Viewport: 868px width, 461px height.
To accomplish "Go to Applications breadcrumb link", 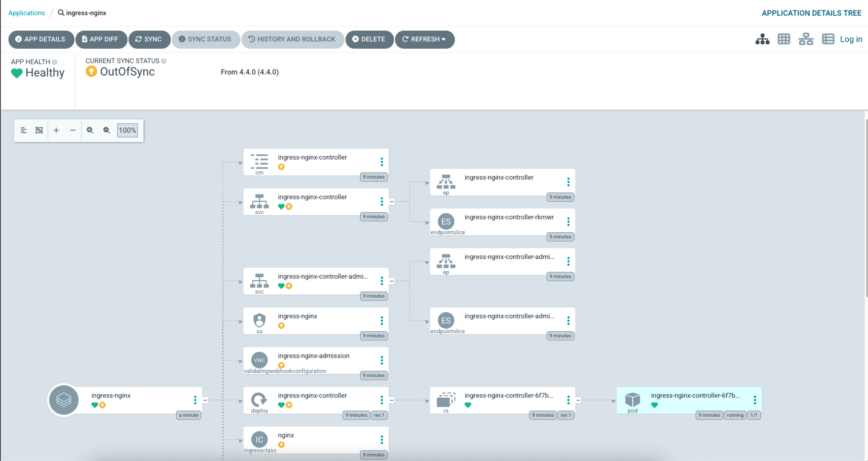I will click(26, 13).
